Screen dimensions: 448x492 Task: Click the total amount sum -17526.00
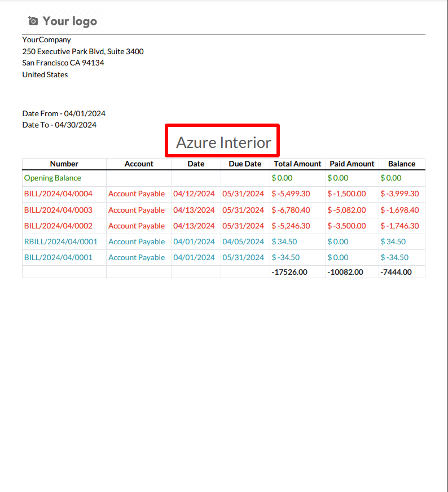pyautogui.click(x=289, y=272)
